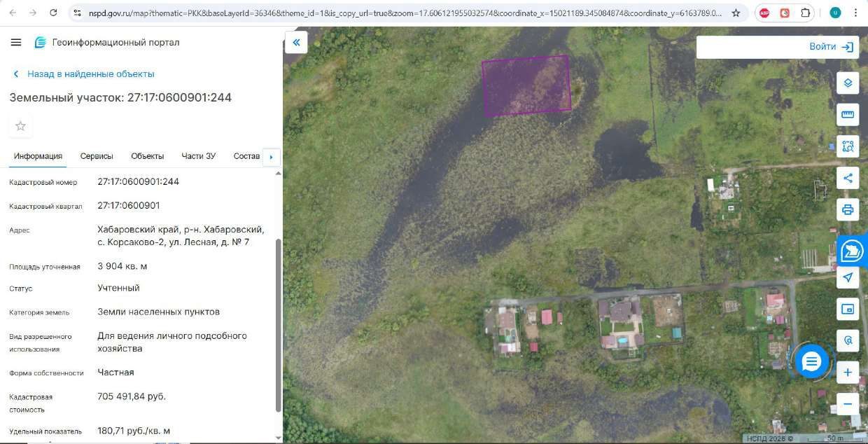The width and height of the screenshot is (868, 444).
Task: Go back via Назад в найденные объекты
Action: [83, 74]
